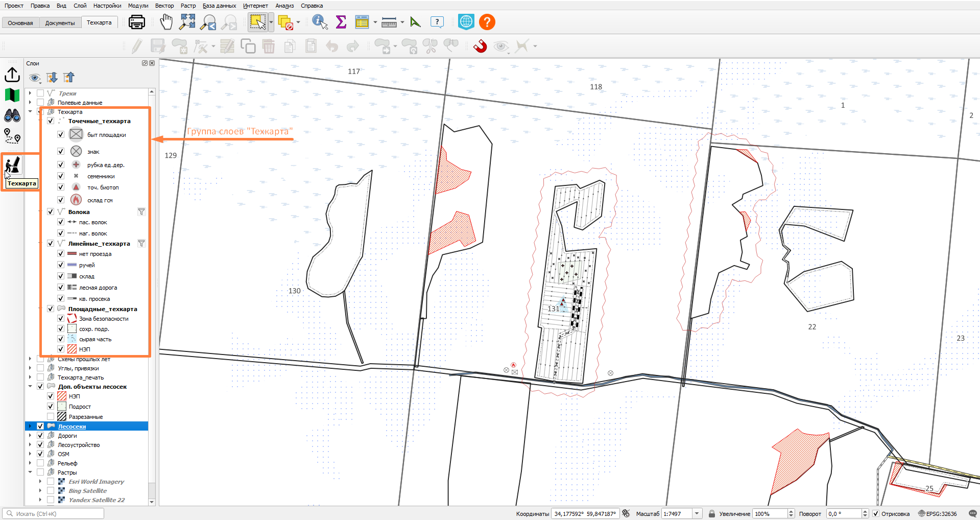The width and height of the screenshot is (980, 520).
Task: Select the Техкарта toolbar tab
Action: pyautogui.click(x=99, y=22)
